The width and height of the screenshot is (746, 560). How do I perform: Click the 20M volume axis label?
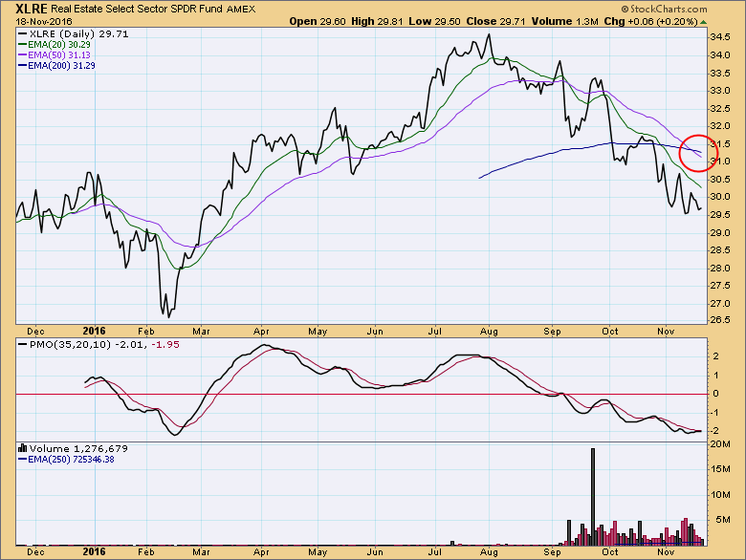720,444
